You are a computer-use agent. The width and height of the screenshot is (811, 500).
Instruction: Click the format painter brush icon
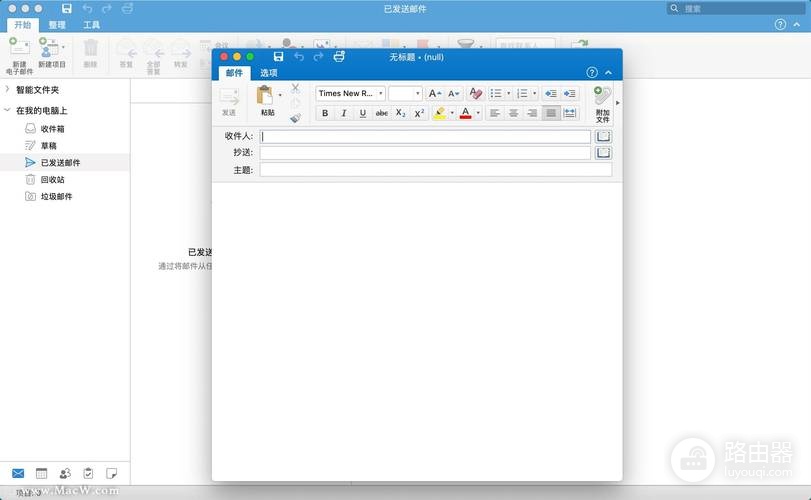click(x=295, y=118)
